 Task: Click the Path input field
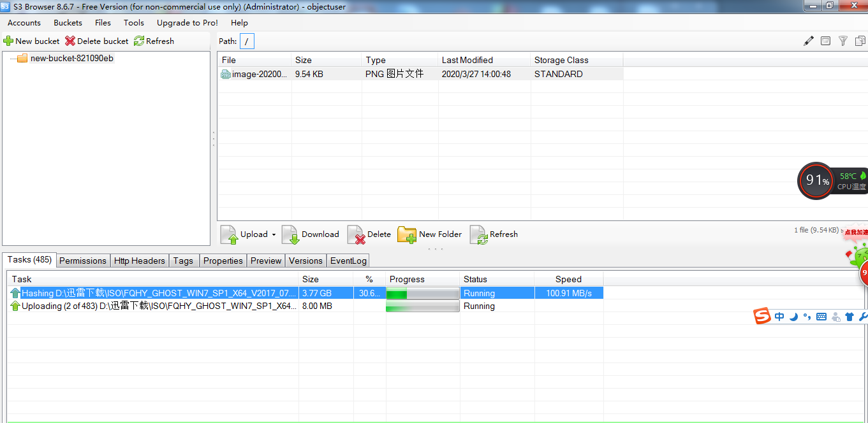click(x=247, y=41)
